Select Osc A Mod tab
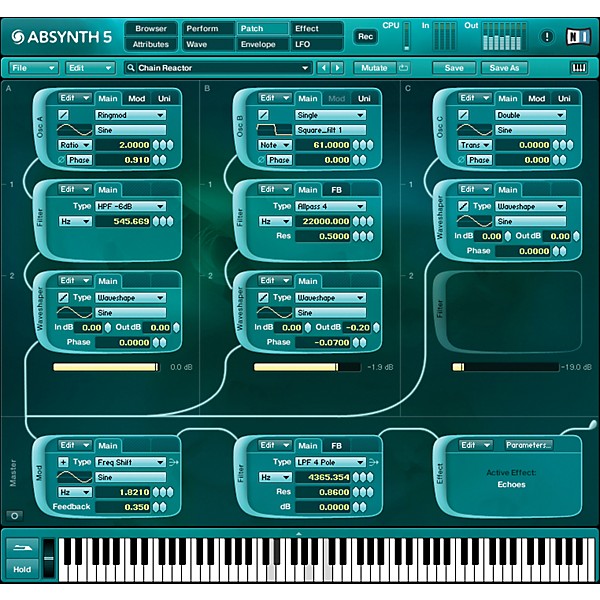 pyautogui.click(x=137, y=99)
